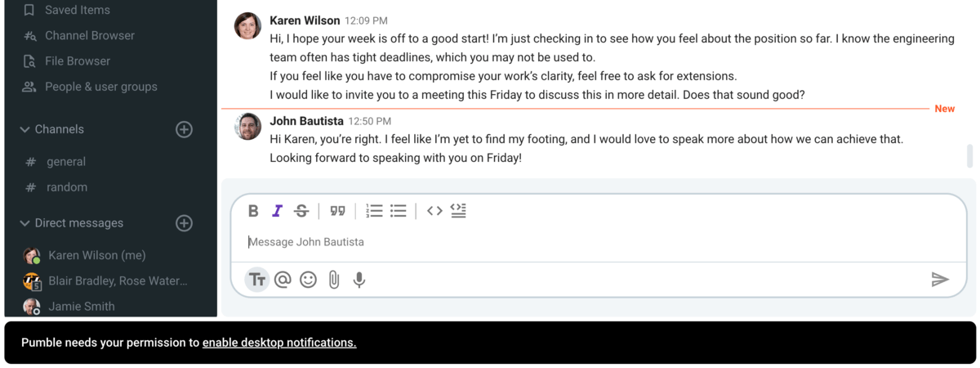Toggle bold text formatting
Screen dimensions: 980x368
[x=253, y=211]
